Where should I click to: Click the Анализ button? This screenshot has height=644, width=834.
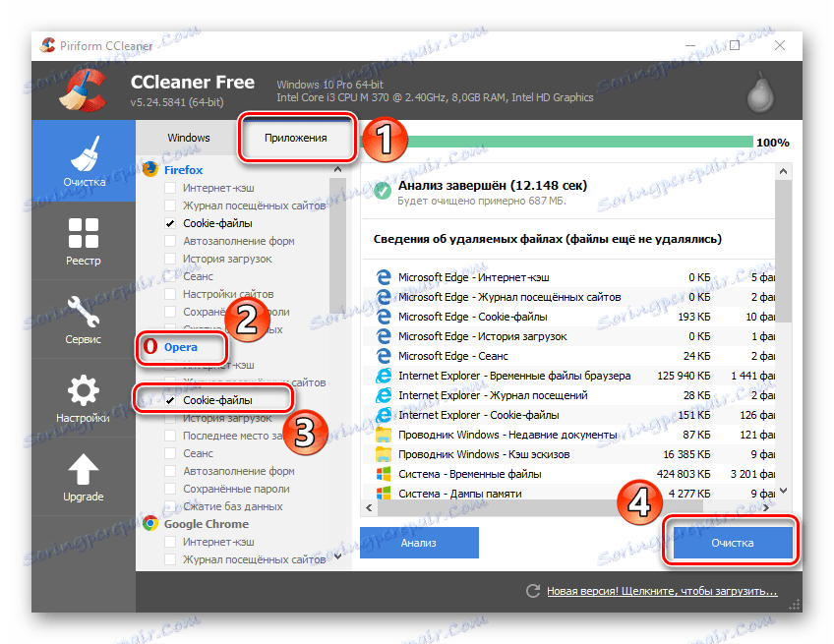coord(419,543)
